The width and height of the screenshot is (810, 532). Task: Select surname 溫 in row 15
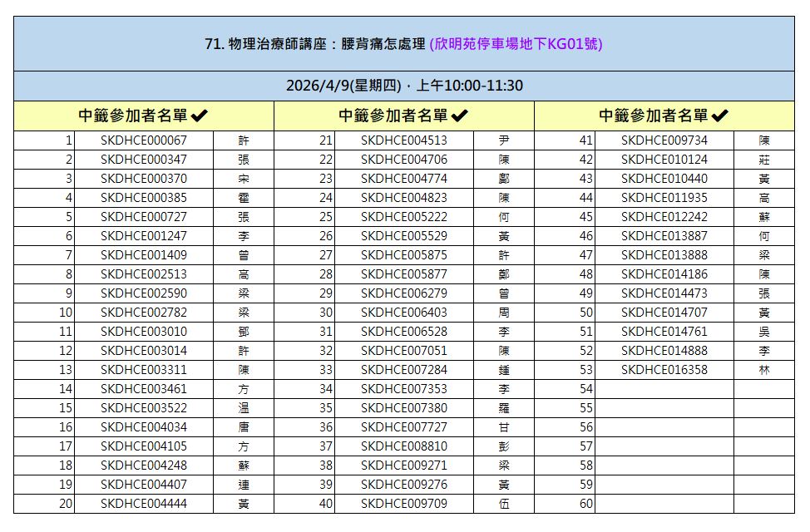[x=244, y=407]
